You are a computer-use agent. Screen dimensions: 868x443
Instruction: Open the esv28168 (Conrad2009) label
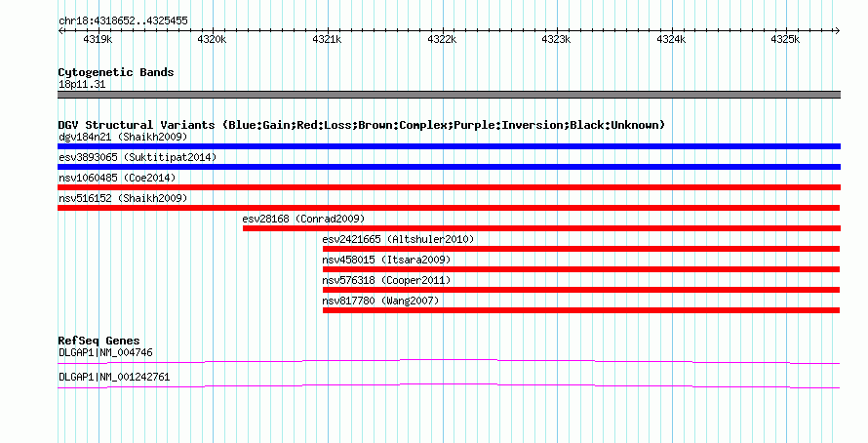pyautogui.click(x=303, y=219)
